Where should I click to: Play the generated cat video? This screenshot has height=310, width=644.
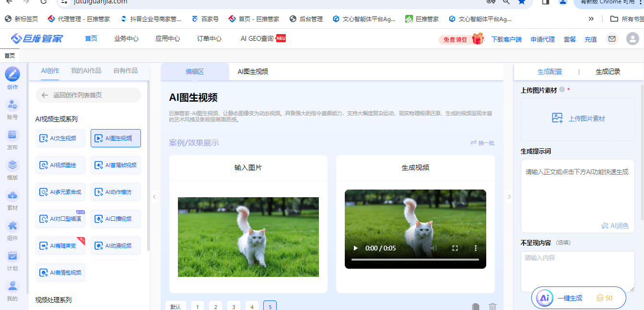click(x=355, y=248)
